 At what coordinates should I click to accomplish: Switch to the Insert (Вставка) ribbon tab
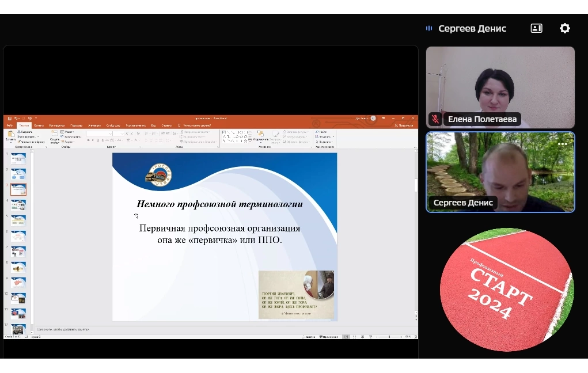(x=39, y=125)
